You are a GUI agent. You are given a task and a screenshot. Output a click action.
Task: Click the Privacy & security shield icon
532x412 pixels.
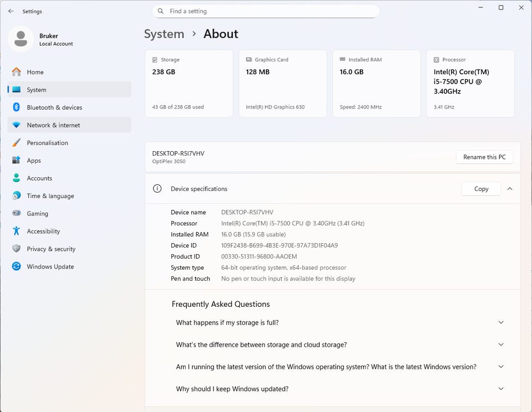click(16, 249)
